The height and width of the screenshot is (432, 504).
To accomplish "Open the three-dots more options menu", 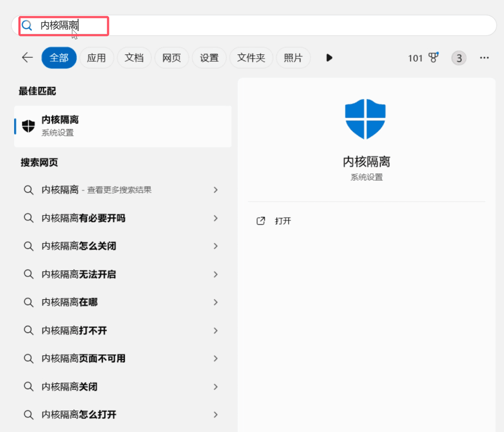I will pos(484,58).
